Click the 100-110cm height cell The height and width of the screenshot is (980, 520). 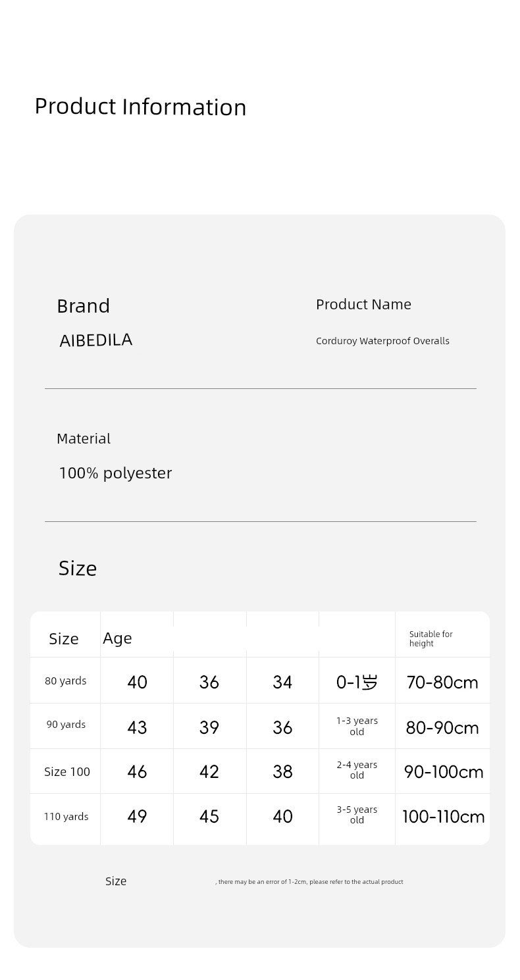444,817
